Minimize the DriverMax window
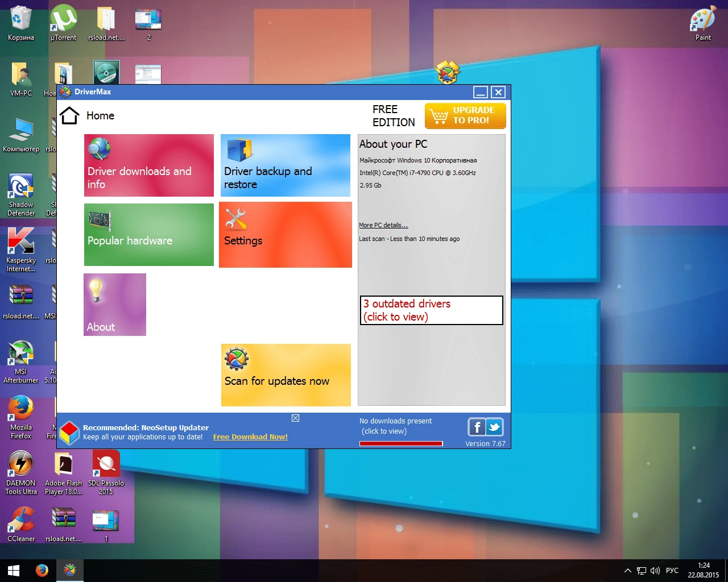This screenshot has height=582, width=728. [481, 92]
